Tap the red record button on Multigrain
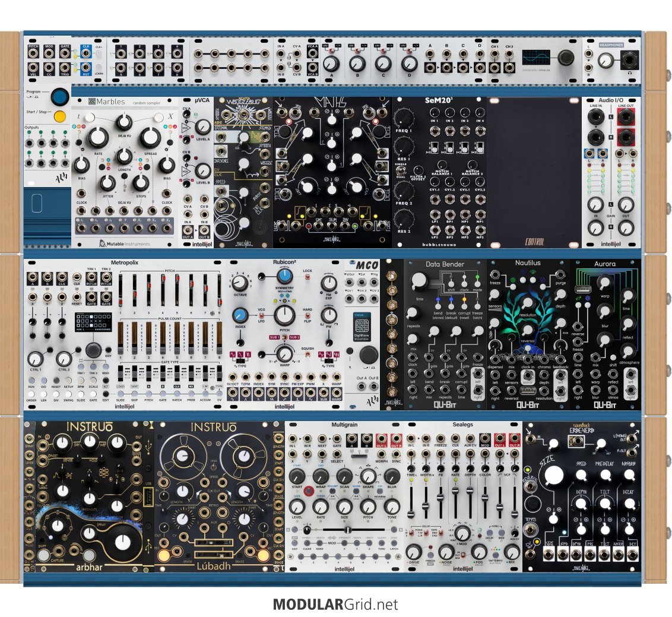672x617 pixels. coord(308,491)
